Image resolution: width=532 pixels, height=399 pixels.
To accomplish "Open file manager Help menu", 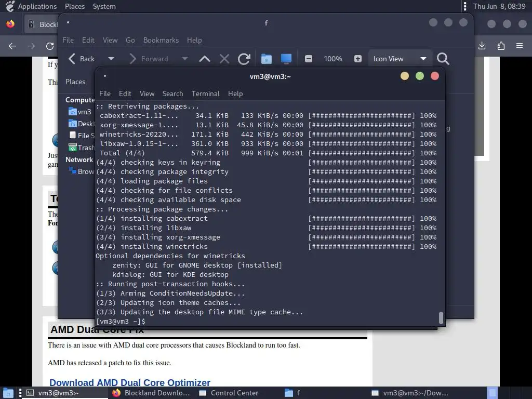I will tap(194, 40).
